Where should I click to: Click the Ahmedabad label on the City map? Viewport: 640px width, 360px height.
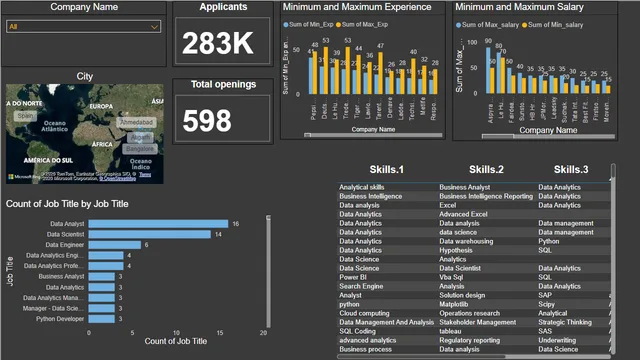click(136, 122)
